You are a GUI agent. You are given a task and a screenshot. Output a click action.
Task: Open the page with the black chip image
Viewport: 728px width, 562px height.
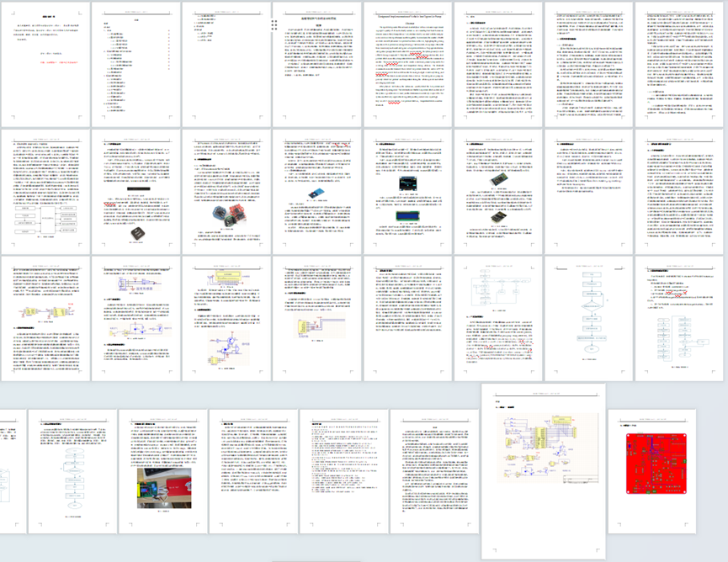(136, 192)
